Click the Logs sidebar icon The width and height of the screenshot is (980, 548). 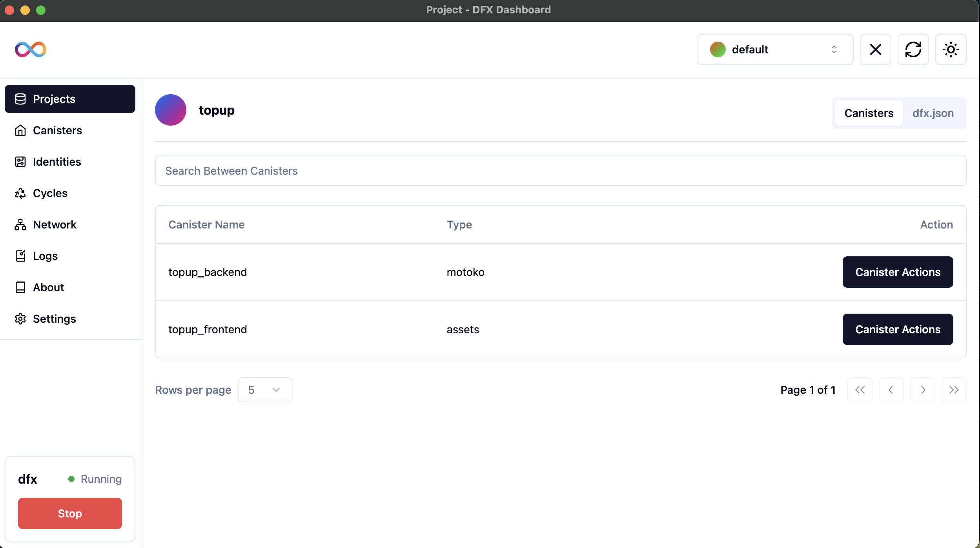(20, 256)
